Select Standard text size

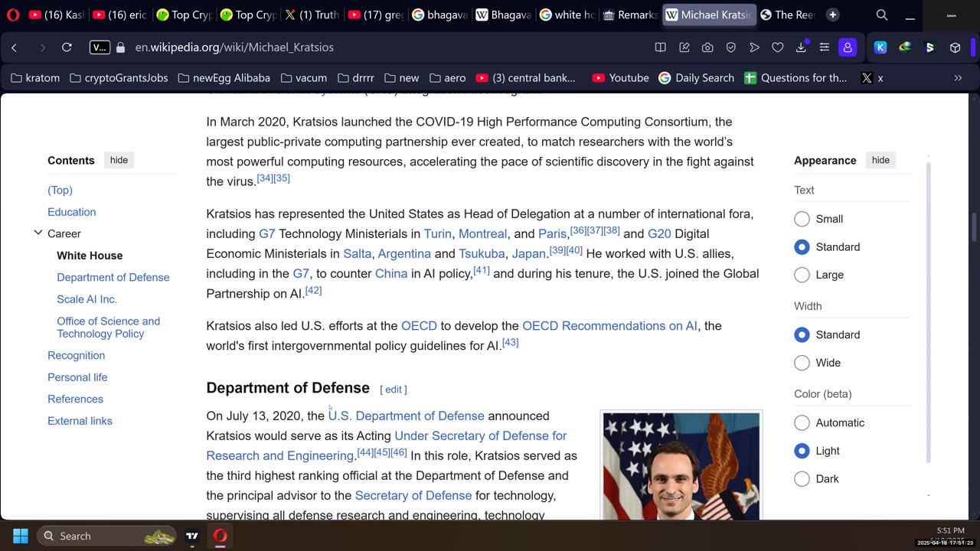coord(802,247)
